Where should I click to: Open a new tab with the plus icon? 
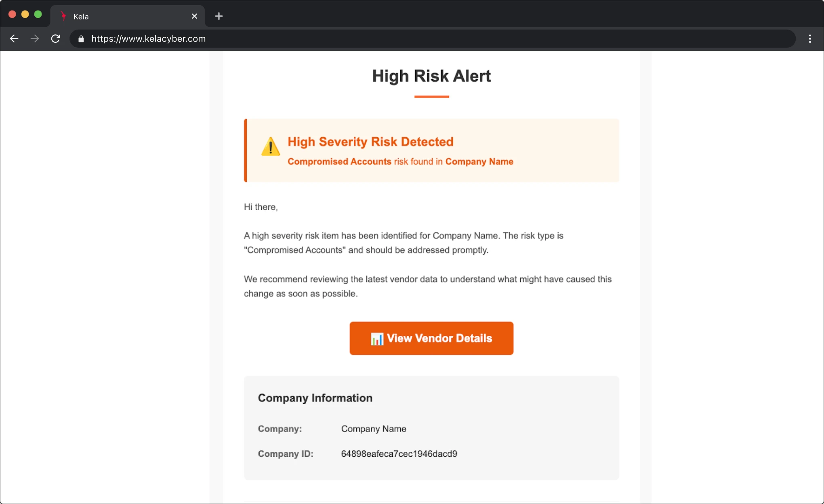(219, 16)
